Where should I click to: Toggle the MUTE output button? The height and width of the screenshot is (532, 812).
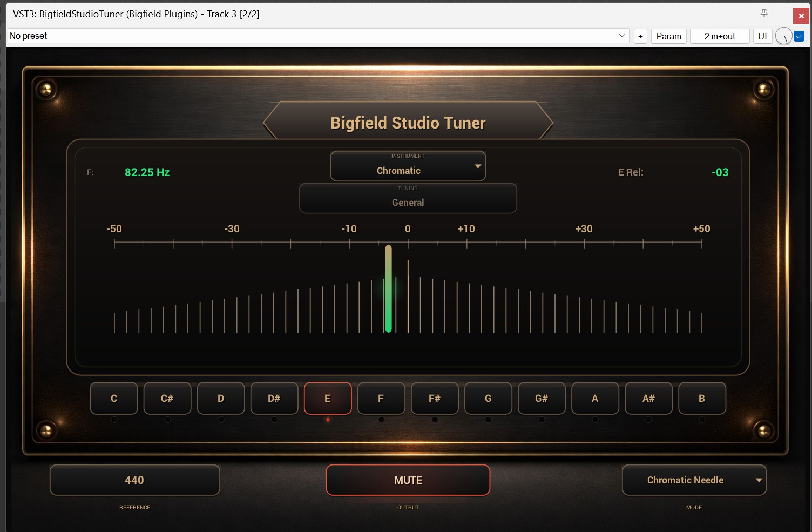[408, 480]
